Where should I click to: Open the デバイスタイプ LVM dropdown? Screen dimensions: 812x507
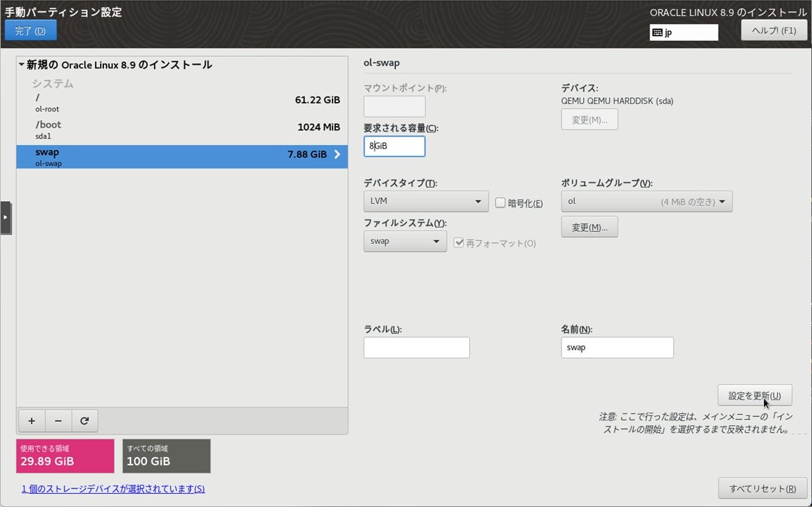[425, 201]
